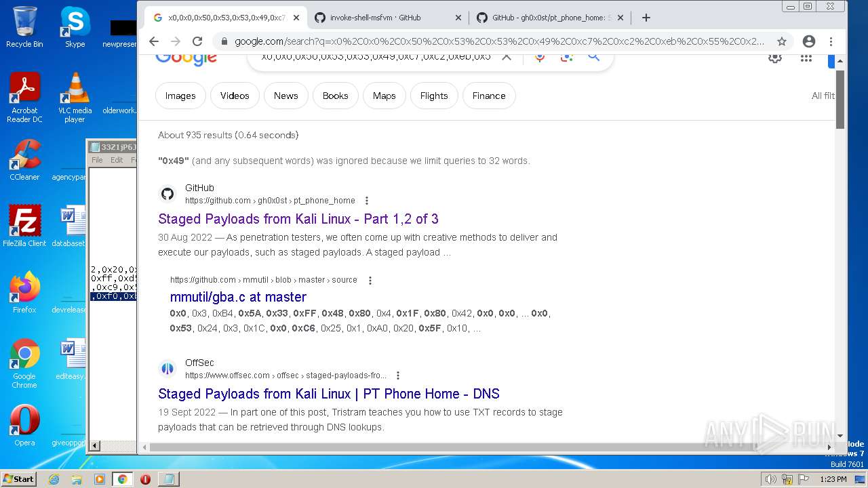Image resolution: width=868 pixels, height=488 pixels.
Task: Filter results by Videos
Action: pyautogui.click(x=235, y=96)
